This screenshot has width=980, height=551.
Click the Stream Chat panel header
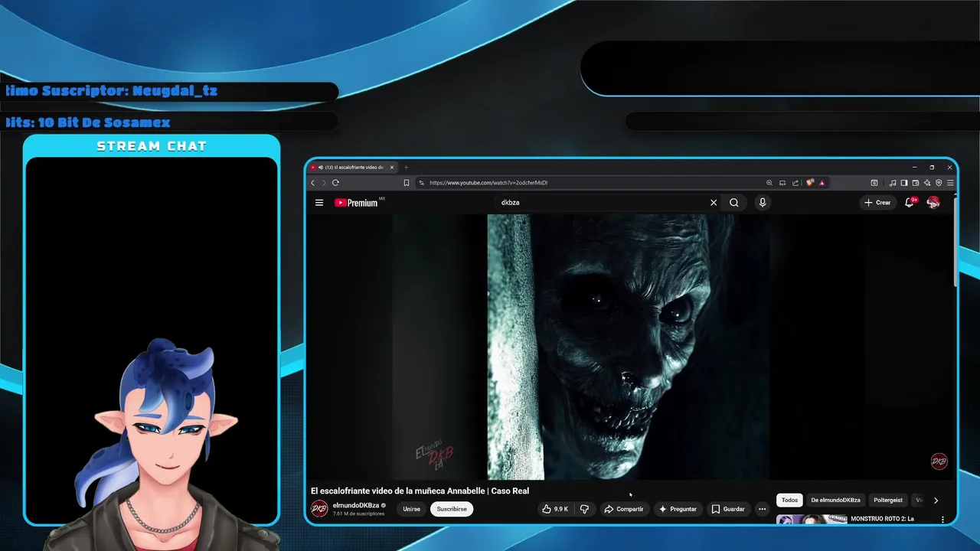point(152,146)
